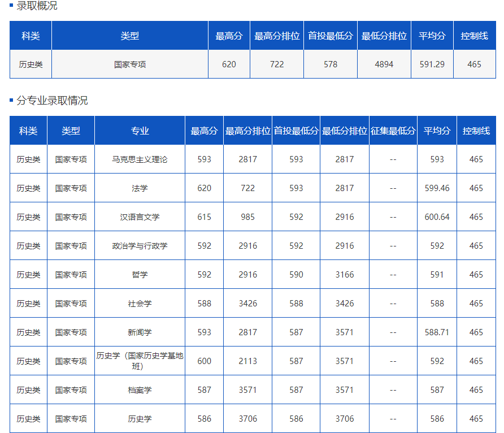Click the 新闻学 major cell

point(140,332)
